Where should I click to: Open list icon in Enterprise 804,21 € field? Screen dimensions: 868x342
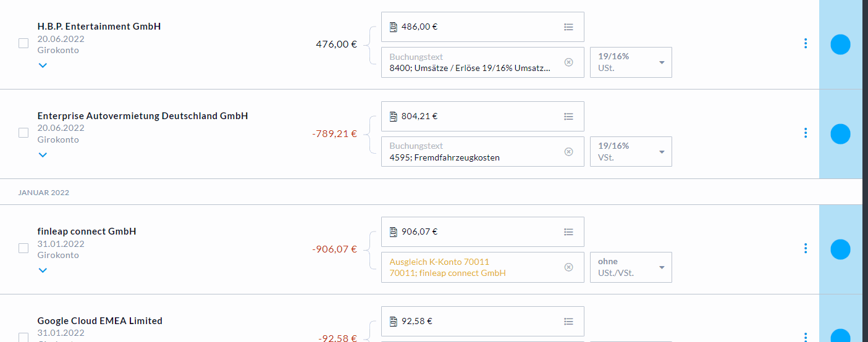point(568,117)
